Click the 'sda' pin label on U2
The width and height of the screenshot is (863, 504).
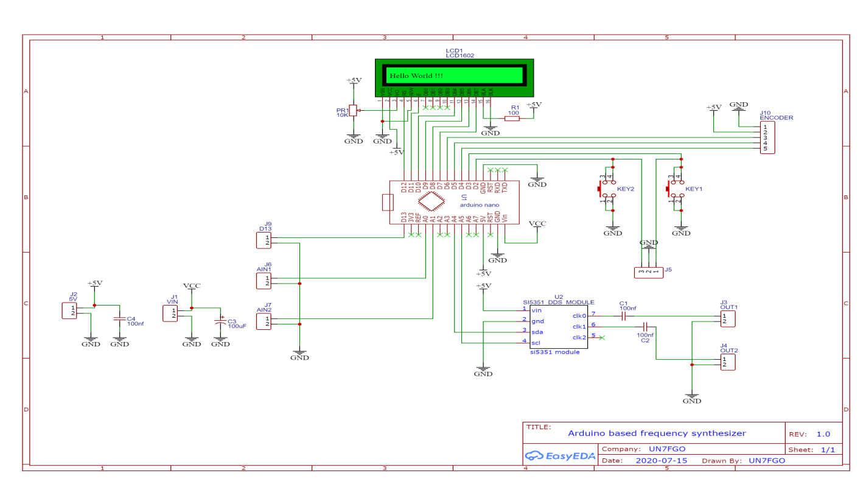[x=537, y=332]
